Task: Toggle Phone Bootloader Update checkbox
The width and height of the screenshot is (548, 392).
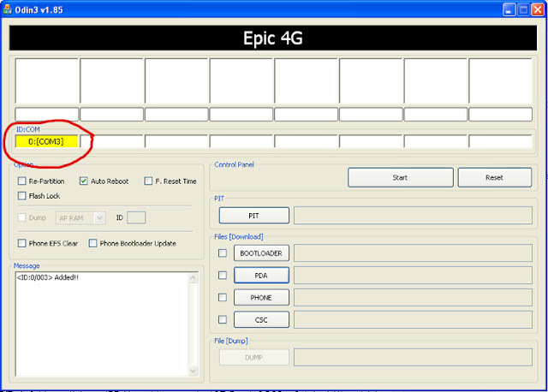Action: pyautogui.click(x=92, y=243)
